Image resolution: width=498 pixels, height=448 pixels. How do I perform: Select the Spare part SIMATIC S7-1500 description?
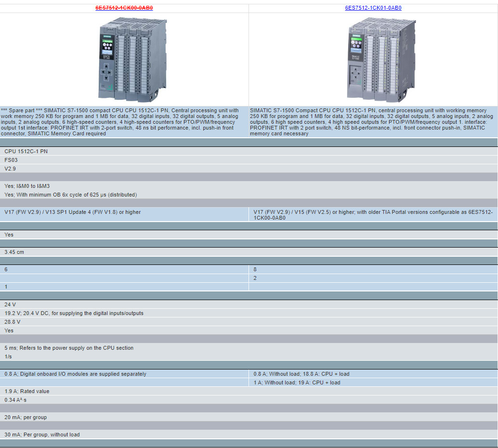pos(124,122)
